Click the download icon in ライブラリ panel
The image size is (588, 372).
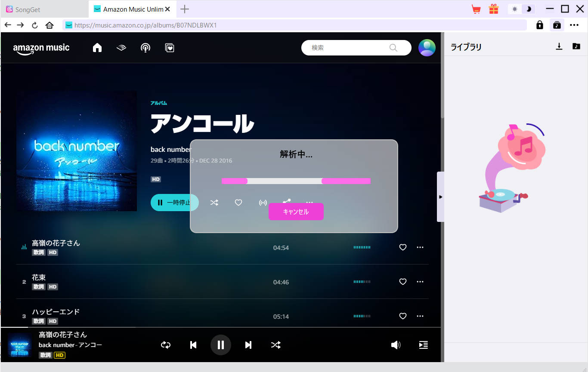click(559, 46)
